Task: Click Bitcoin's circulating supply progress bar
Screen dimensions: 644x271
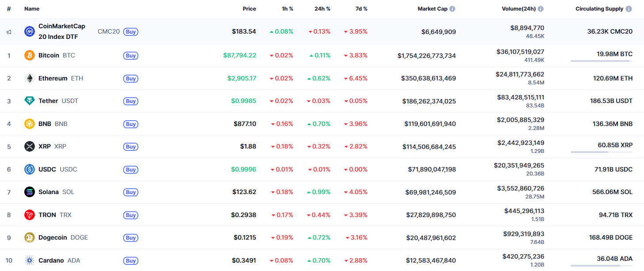Action: pyautogui.click(x=602, y=61)
